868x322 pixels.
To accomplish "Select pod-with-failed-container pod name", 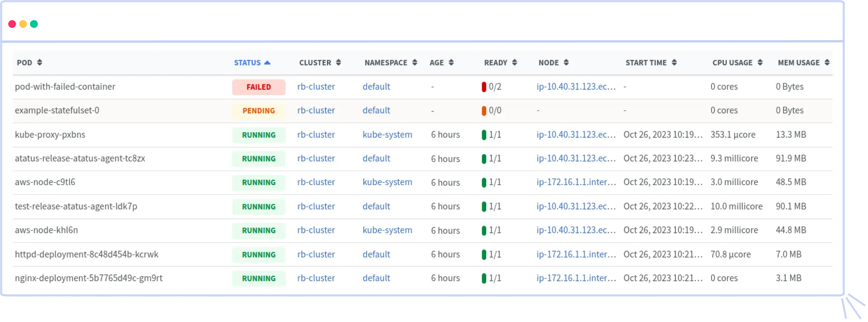I will point(65,87).
